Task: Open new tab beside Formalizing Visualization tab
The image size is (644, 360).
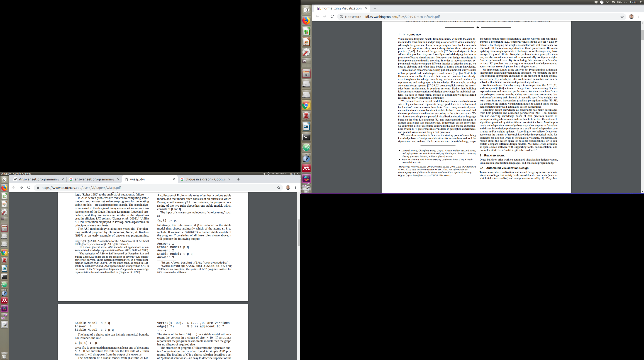Action: click(x=375, y=8)
